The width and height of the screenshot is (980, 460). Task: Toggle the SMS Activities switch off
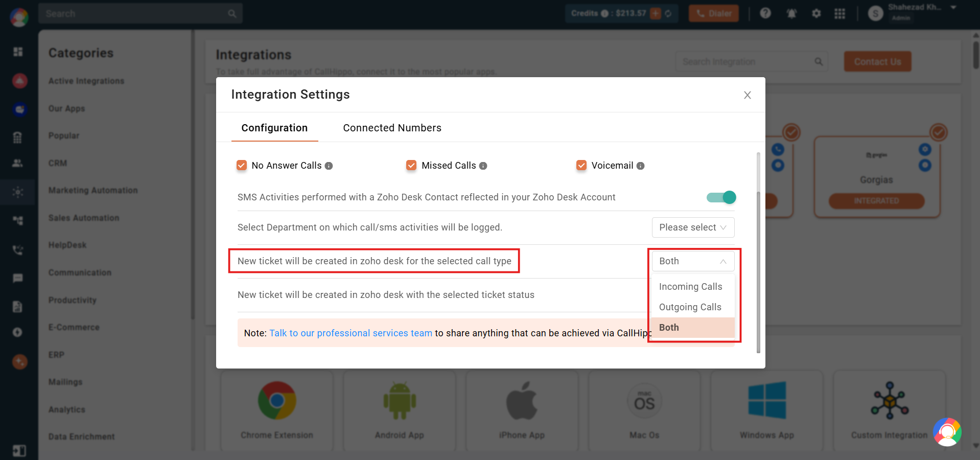721,197
